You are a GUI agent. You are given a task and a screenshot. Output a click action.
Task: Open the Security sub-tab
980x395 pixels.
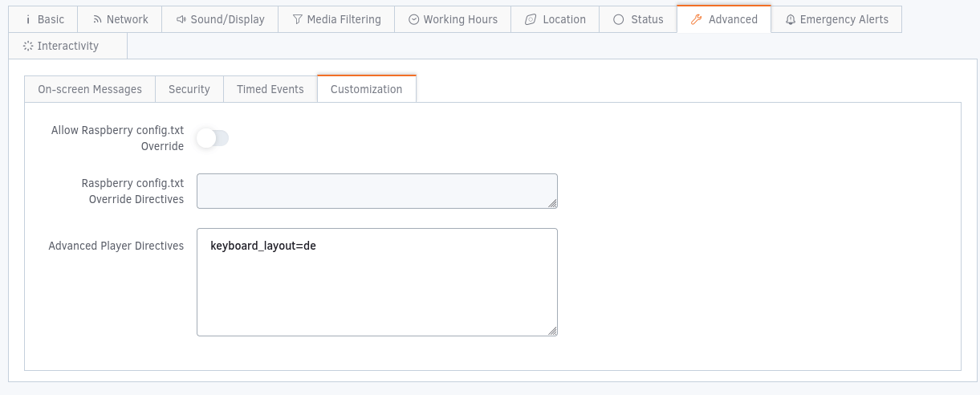189,89
